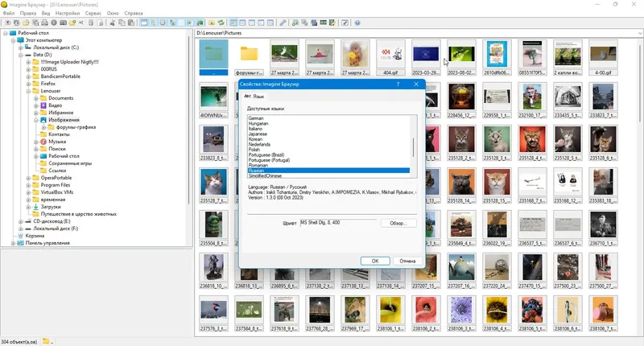Viewport: 644px width, 346px height.
Task: Open the Сервис menu
Action: coord(93,13)
